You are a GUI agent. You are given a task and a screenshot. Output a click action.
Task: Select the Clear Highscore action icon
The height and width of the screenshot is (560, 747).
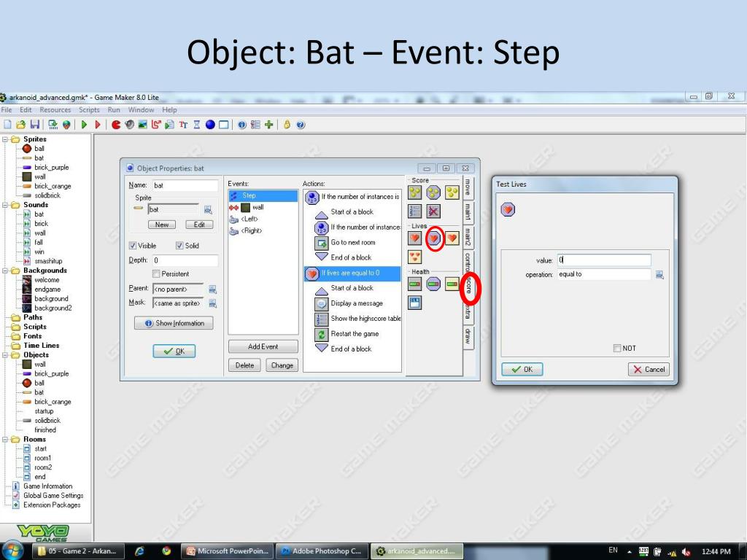tap(433, 211)
